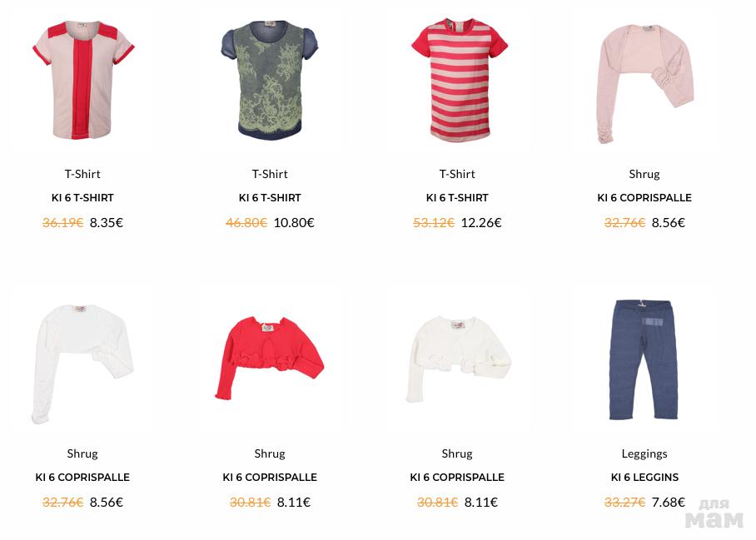Image resolution: width=756 pixels, height=540 pixels.
Task: Select the KI 6 LEGGINS product title
Action: pyautogui.click(x=644, y=478)
